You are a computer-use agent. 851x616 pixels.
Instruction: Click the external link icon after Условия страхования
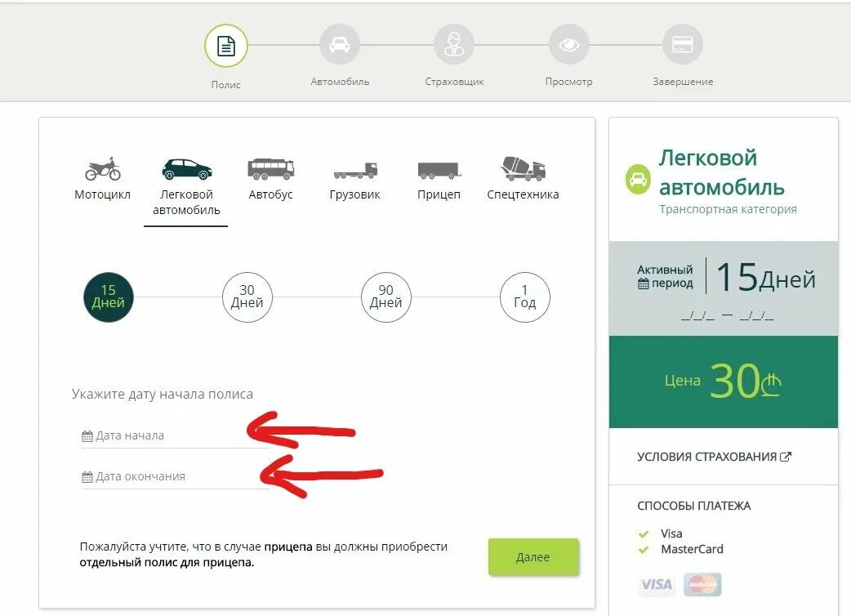786,457
